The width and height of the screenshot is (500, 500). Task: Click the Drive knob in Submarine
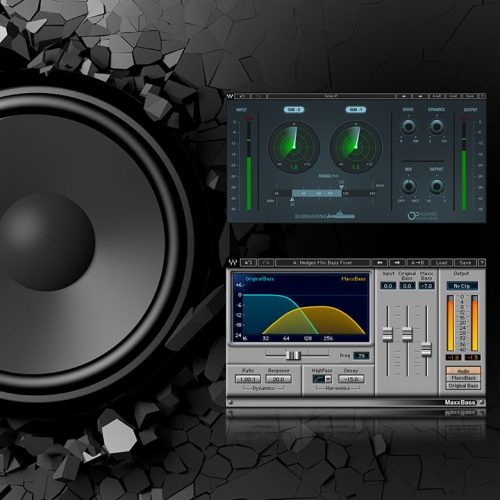point(408,127)
